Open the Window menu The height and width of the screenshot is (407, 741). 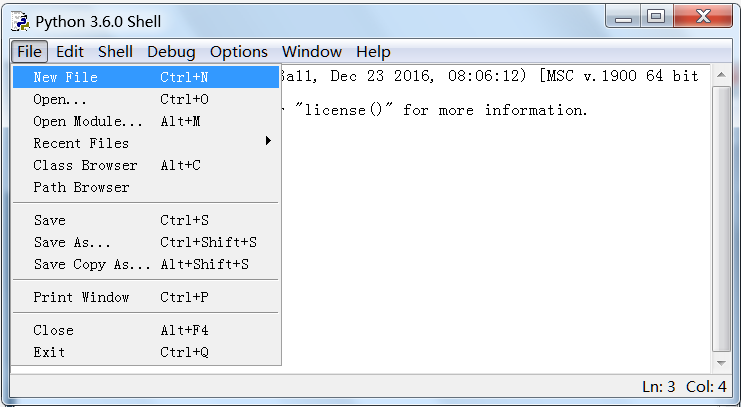(x=311, y=52)
